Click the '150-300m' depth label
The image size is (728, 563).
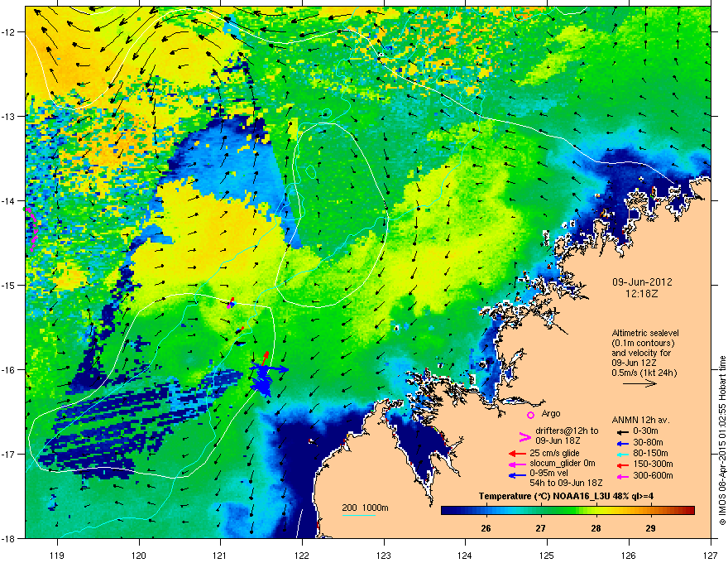[x=653, y=464]
